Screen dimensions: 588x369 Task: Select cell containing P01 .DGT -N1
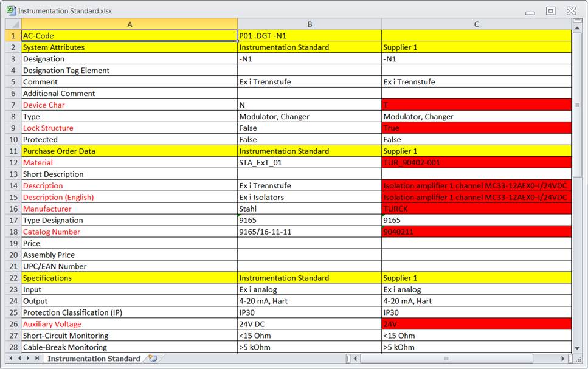(310, 36)
